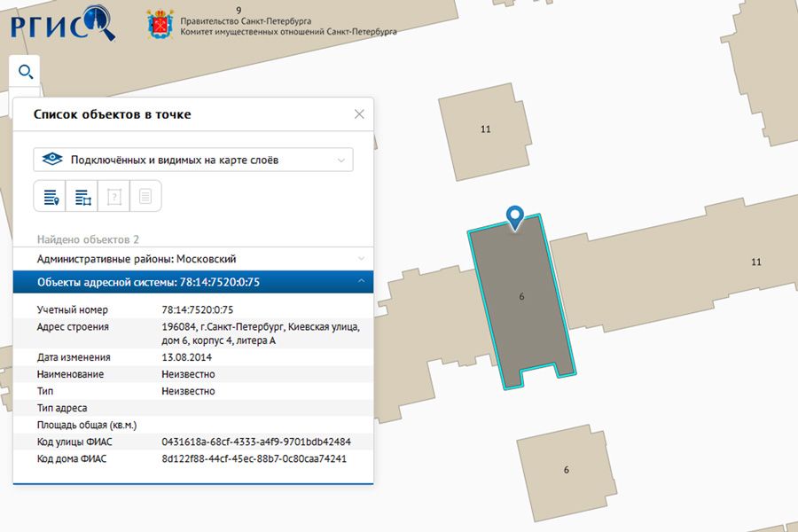
Task: Click the Тип адреса label
Action: pyautogui.click(x=62, y=408)
